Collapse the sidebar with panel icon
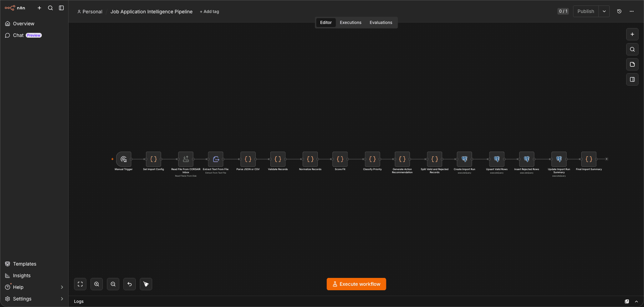644x307 pixels. [61, 8]
